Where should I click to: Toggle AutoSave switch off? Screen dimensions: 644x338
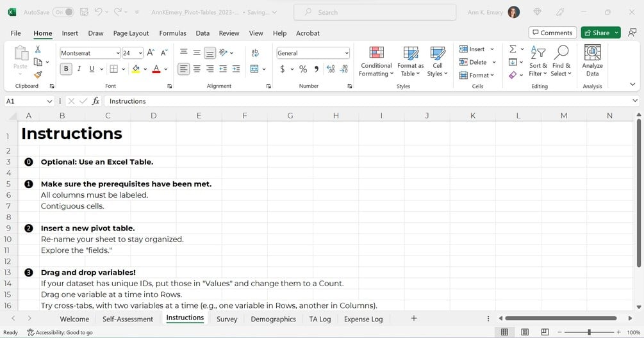pos(64,12)
